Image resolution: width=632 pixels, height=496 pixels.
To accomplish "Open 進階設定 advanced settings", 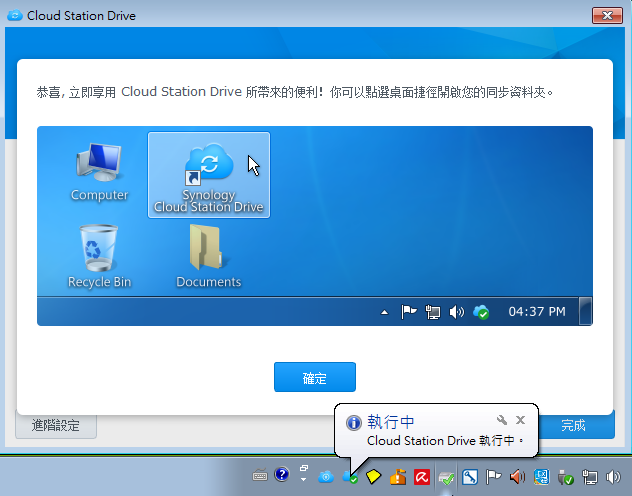I will click(x=56, y=425).
